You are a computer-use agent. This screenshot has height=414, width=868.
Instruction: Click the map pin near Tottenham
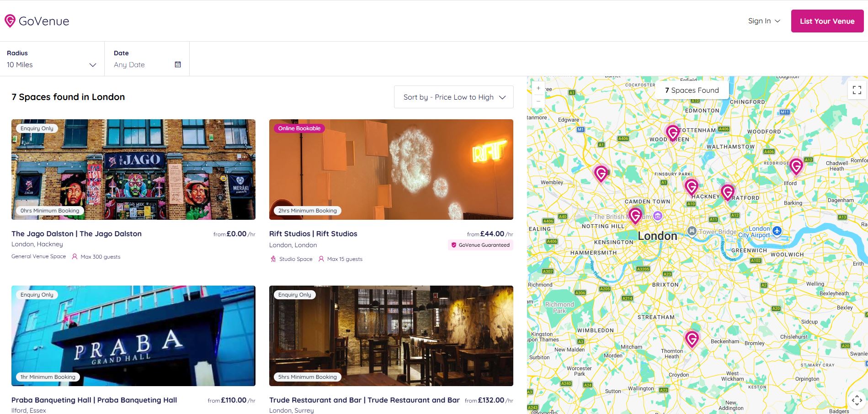pyautogui.click(x=672, y=133)
